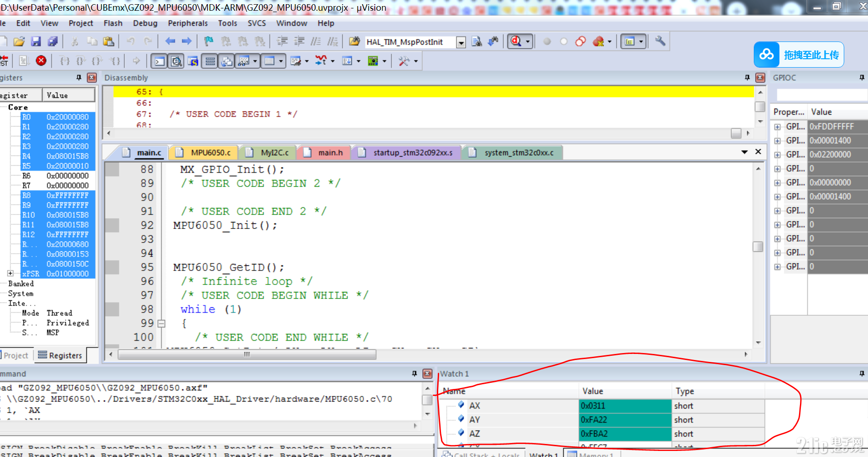Stop program execution with the red X icon
The width and height of the screenshot is (868, 457).
[41, 61]
